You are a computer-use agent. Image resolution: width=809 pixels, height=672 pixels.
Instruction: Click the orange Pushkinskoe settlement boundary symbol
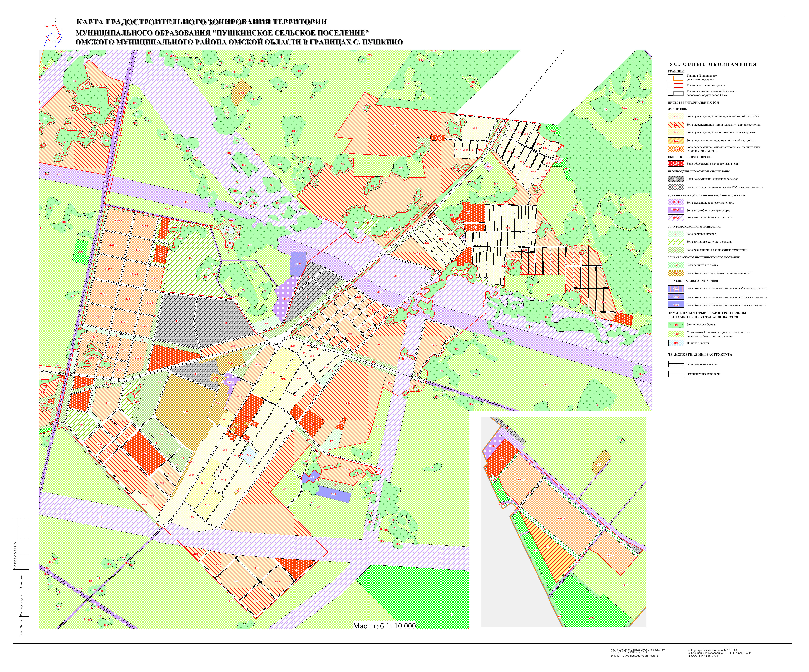(x=676, y=78)
